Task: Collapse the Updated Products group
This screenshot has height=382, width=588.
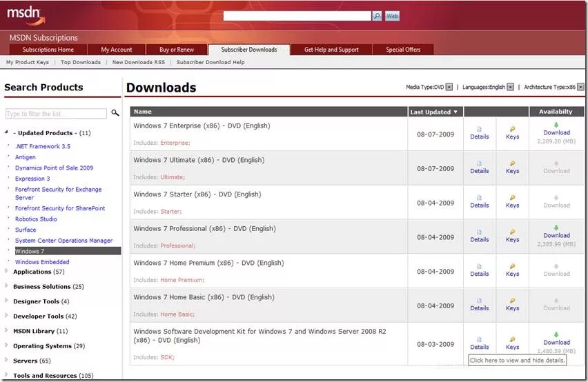Action: click(x=6, y=132)
